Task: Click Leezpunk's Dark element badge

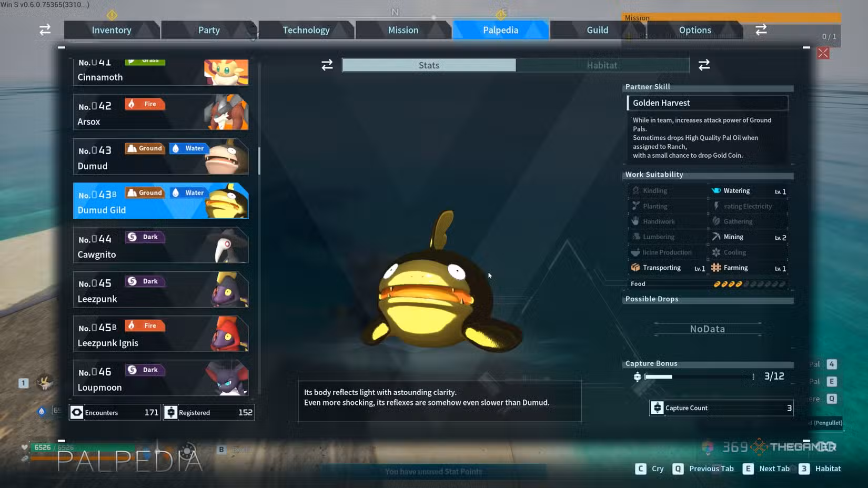Action: point(145,281)
